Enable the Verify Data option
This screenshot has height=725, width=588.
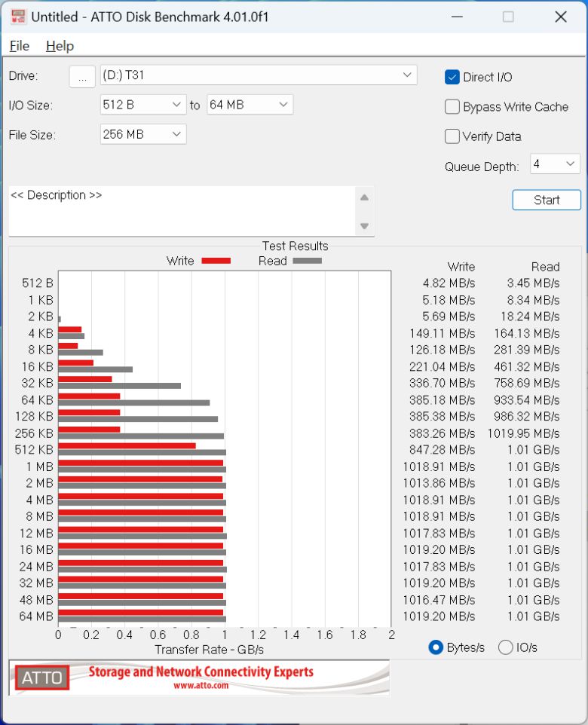pos(452,136)
